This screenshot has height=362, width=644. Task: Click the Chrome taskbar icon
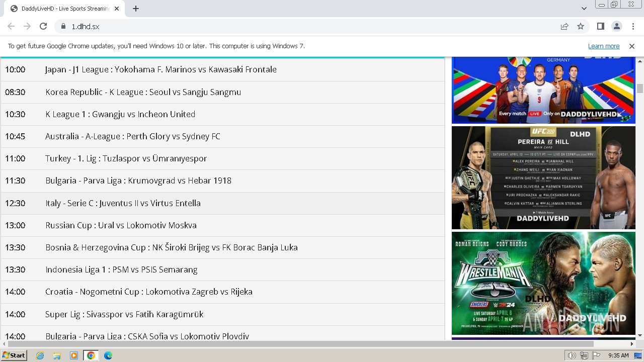(91, 355)
